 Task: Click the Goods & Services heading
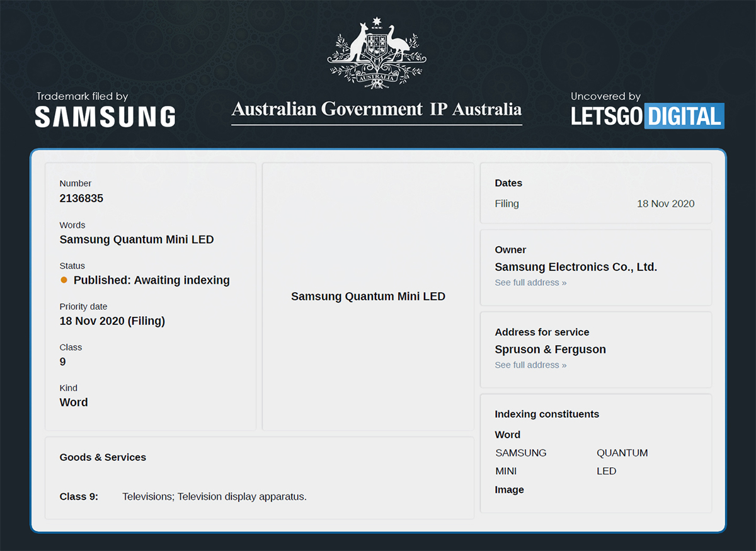[103, 457]
